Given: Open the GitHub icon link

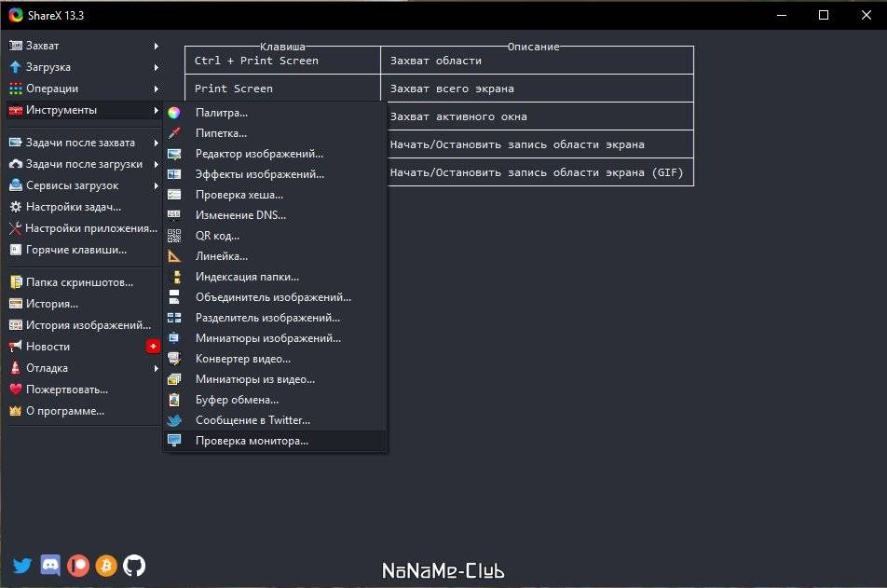Looking at the screenshot, I should pyautogui.click(x=134, y=566).
